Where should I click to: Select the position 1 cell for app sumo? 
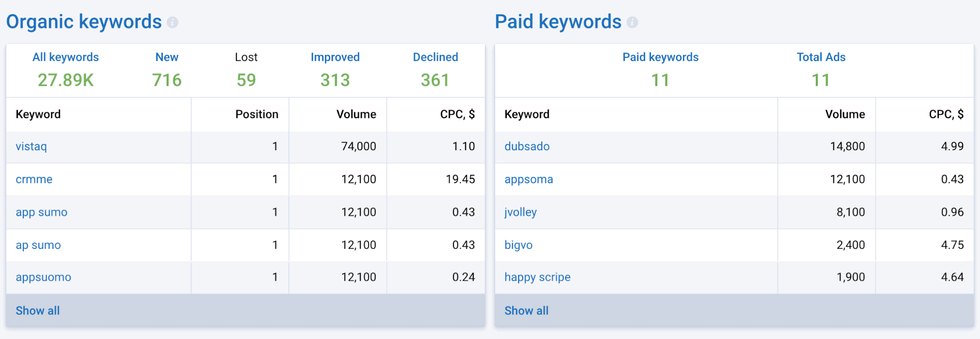240,212
